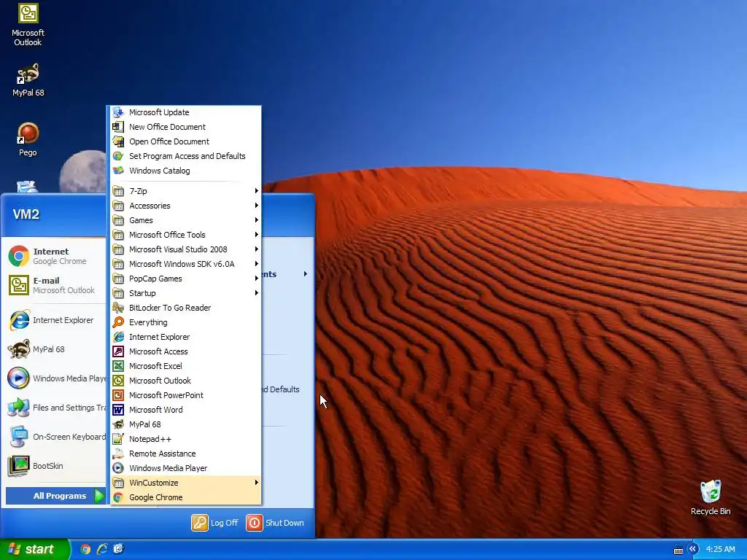Viewport: 747px width, 560px height.
Task: Click the All Programs button
Action: (x=55, y=496)
